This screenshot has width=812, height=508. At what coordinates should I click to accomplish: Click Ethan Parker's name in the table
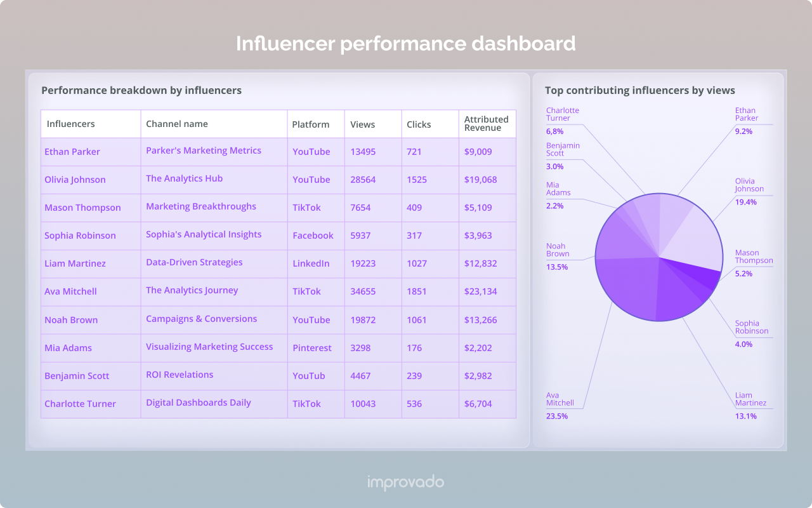(72, 152)
